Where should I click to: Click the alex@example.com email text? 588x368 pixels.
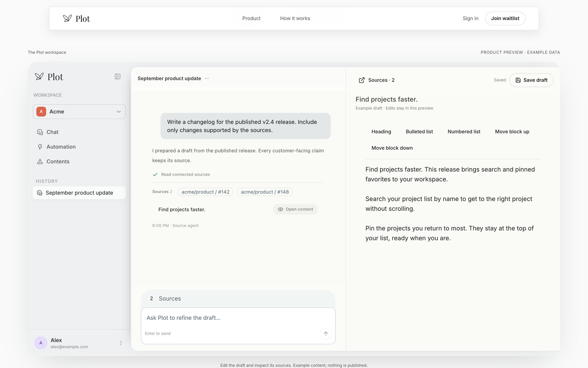coord(69,347)
